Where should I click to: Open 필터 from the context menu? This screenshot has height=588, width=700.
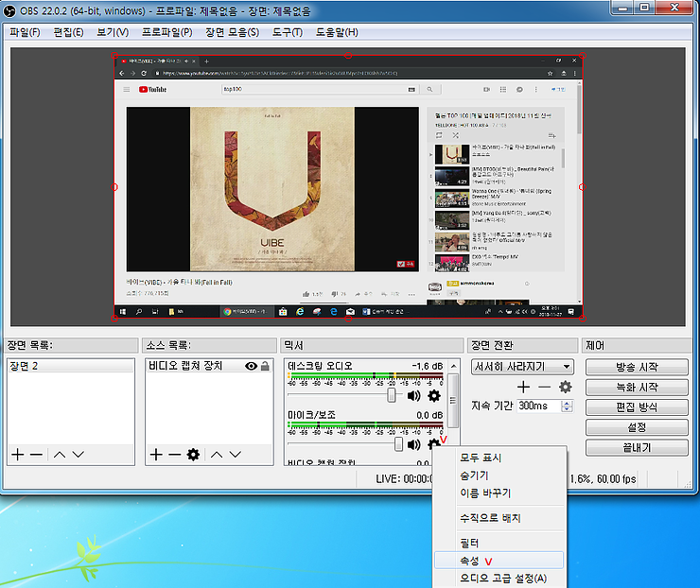click(499, 543)
